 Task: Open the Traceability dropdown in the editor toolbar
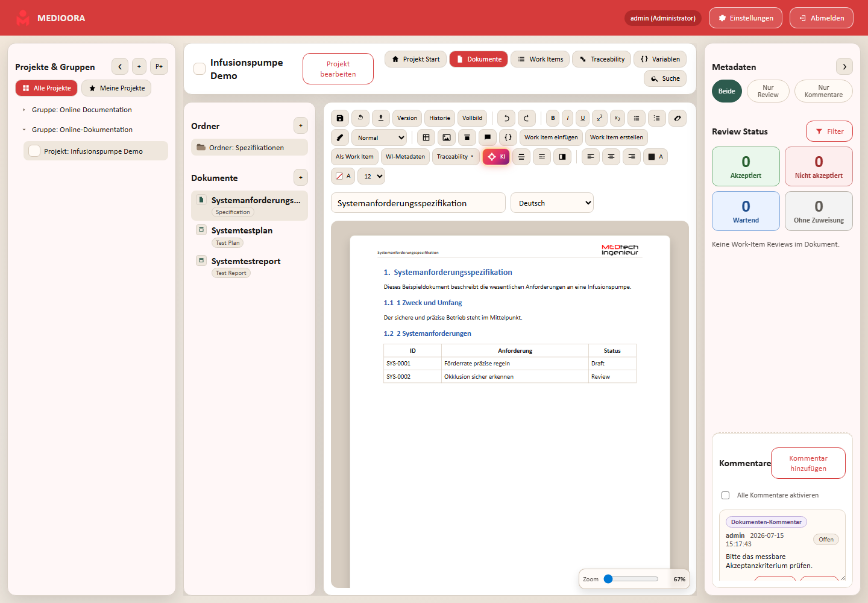click(x=456, y=157)
